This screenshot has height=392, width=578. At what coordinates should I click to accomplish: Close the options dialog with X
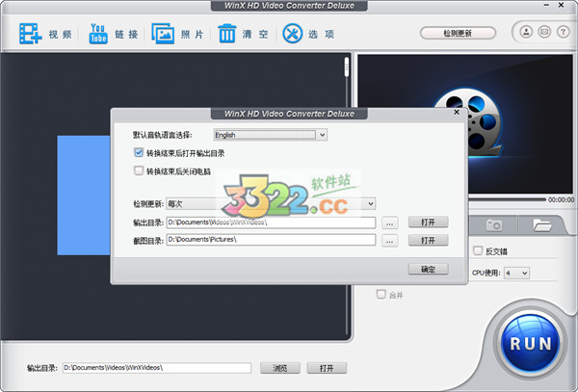(x=457, y=112)
